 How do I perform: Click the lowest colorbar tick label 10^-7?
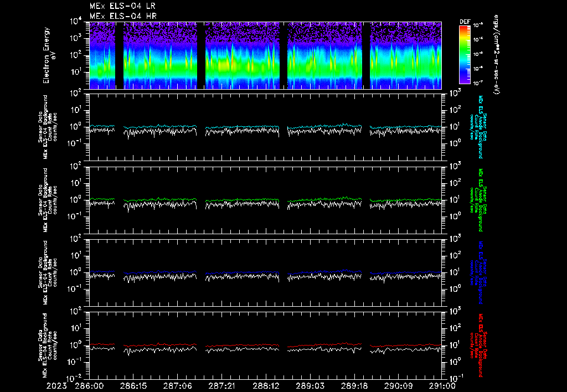click(478, 83)
